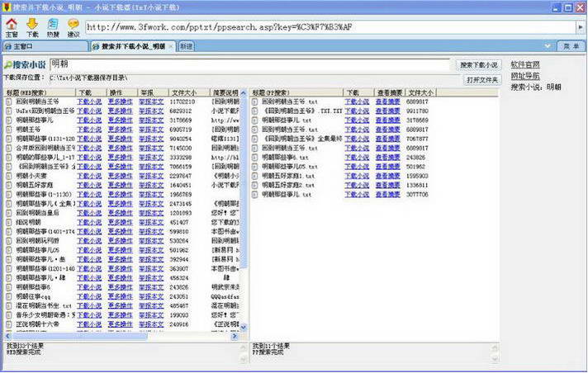The width and height of the screenshot is (588, 373).
Task: Open the tab list dropdown arrow beside 菜单
Action: [548, 46]
